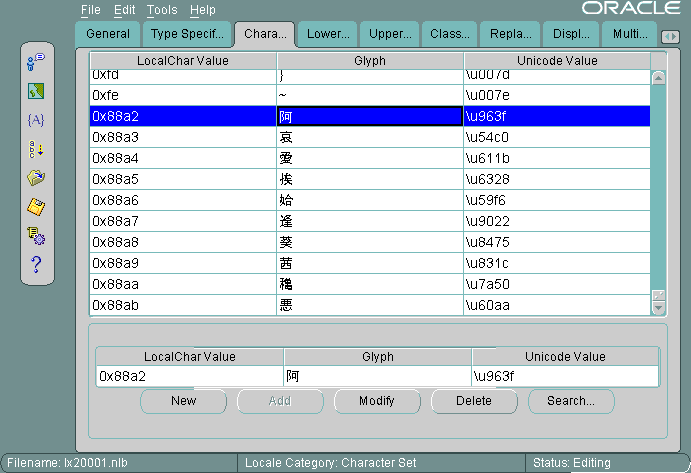
Task: Switch to the Type Specif... tab
Action: tap(187, 33)
